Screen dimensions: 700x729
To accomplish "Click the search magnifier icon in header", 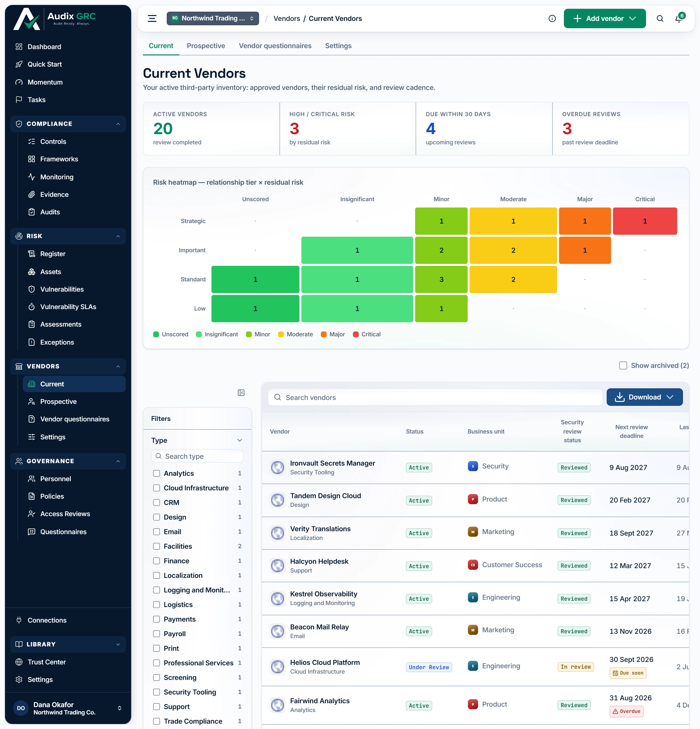I will (660, 19).
